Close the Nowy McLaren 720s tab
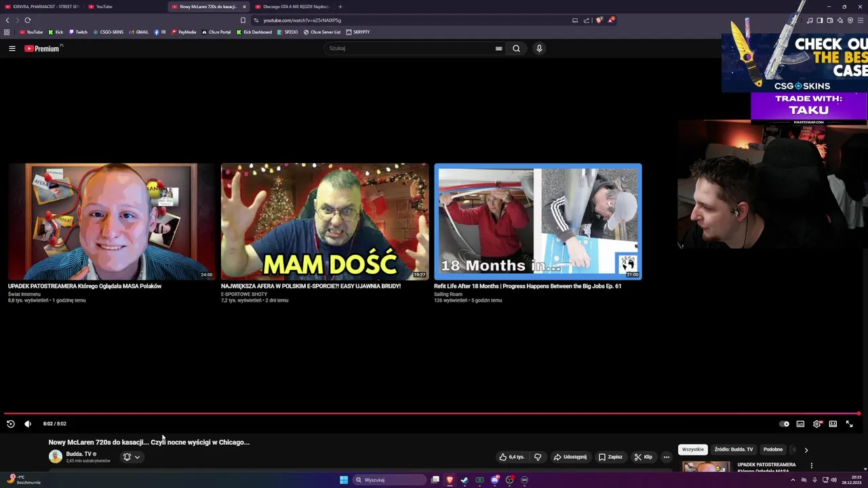Viewport: 868px width, 488px height. coord(245,7)
